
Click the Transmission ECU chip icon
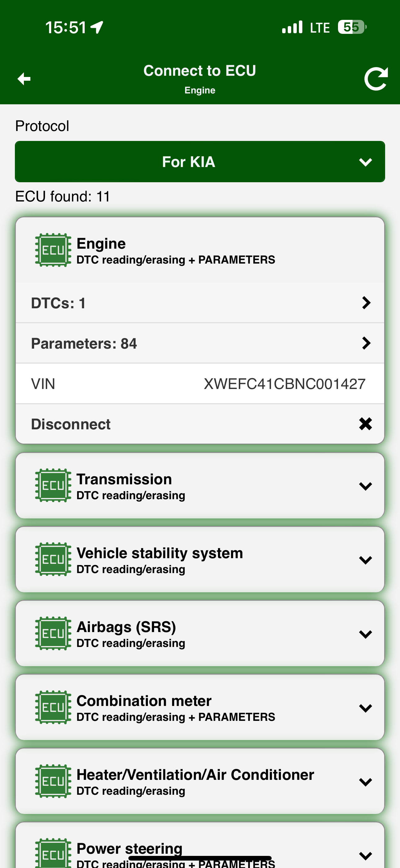click(x=53, y=485)
